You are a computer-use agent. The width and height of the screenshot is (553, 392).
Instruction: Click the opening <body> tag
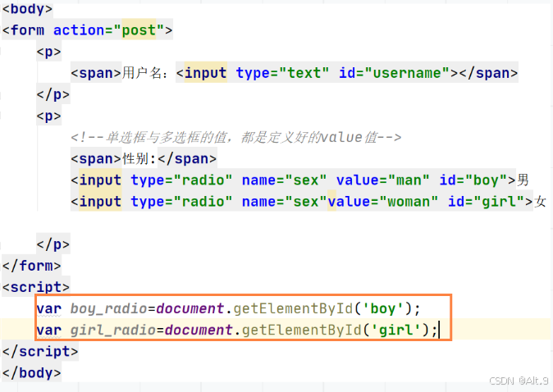(27, 8)
